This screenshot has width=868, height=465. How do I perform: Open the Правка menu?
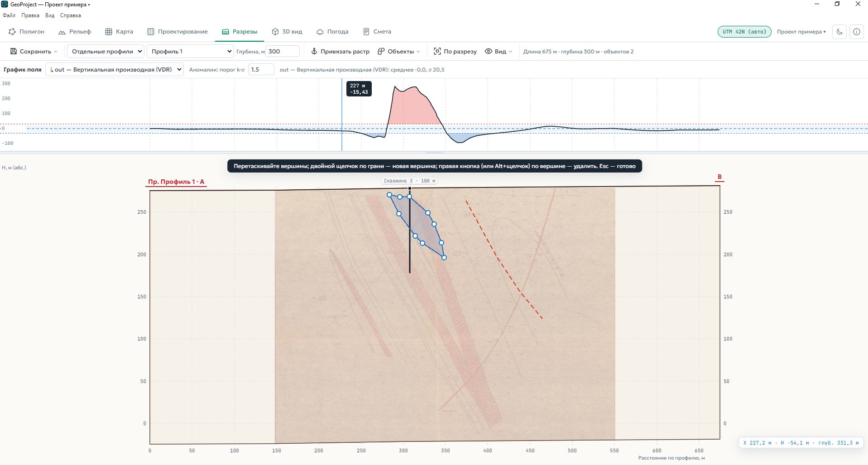click(x=30, y=15)
